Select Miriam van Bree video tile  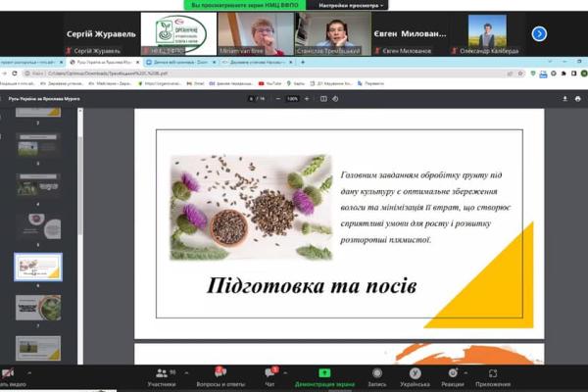(256, 34)
